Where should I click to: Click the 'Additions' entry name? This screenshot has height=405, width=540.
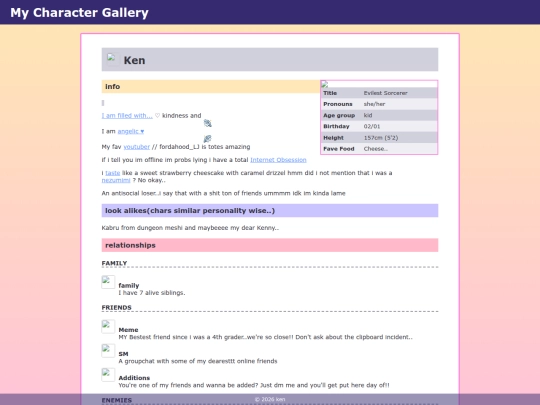[x=134, y=378]
